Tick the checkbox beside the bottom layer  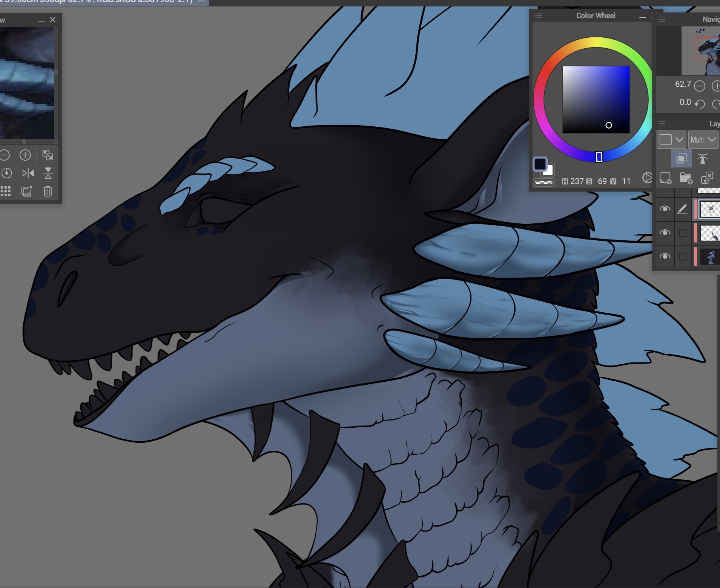click(683, 256)
